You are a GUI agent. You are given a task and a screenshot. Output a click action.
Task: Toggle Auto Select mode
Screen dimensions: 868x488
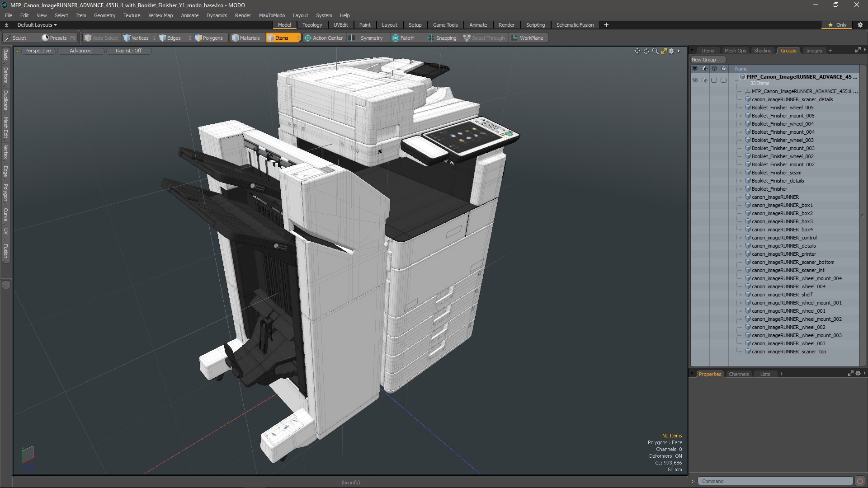[101, 38]
